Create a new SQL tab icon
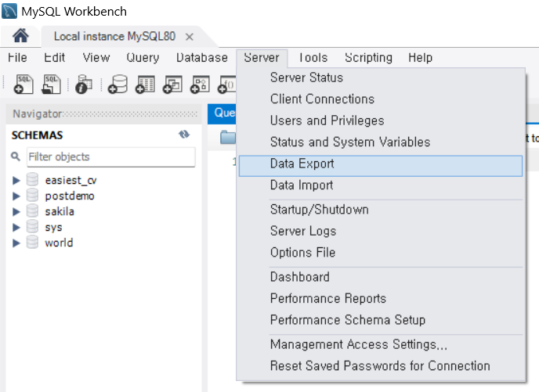 (24, 84)
